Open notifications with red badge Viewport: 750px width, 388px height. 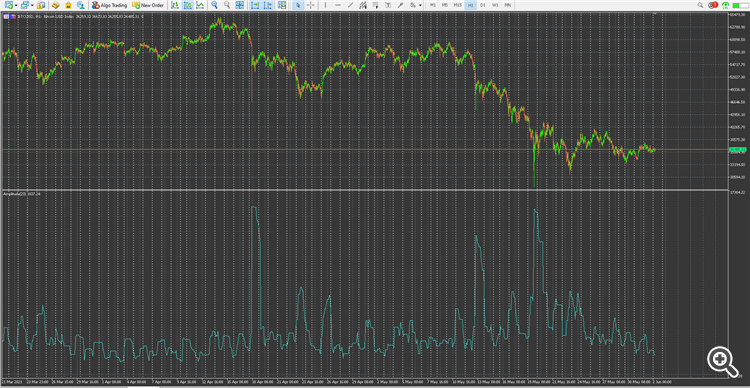713,5
